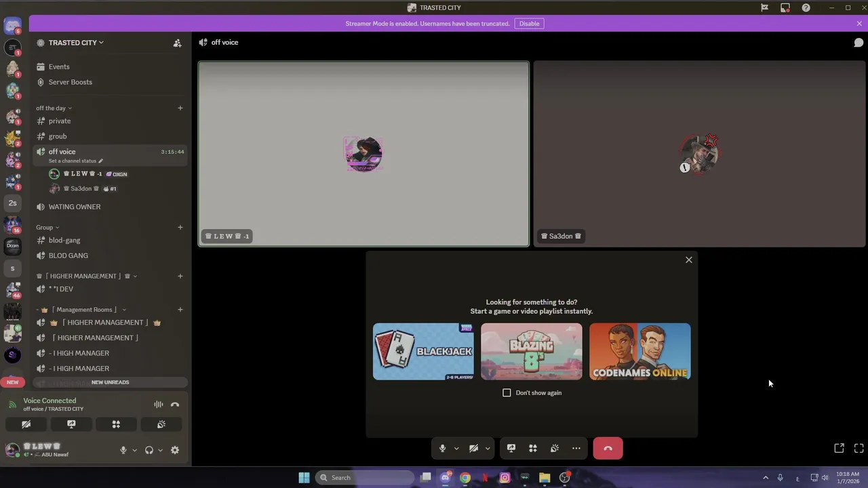Open microphone options arrow in call bar
The height and width of the screenshot is (488, 868).
(x=456, y=448)
